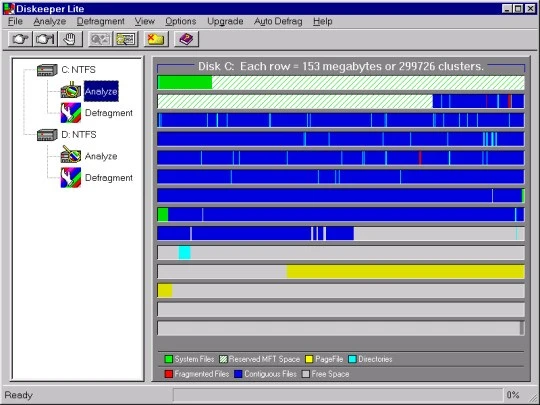Image resolution: width=540 pixels, height=405 pixels.
Task: Open the Upgrade menu
Action: pyautogui.click(x=225, y=21)
